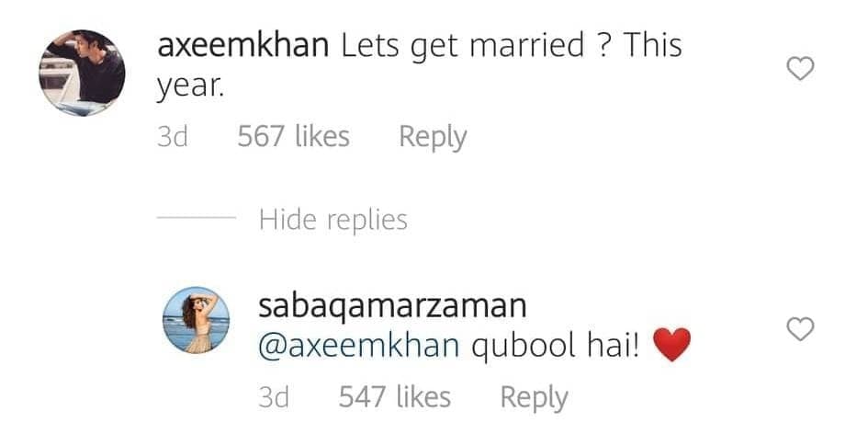Open sabaqamarzaman's profile picture
The image size is (868, 434).
pyautogui.click(x=196, y=320)
